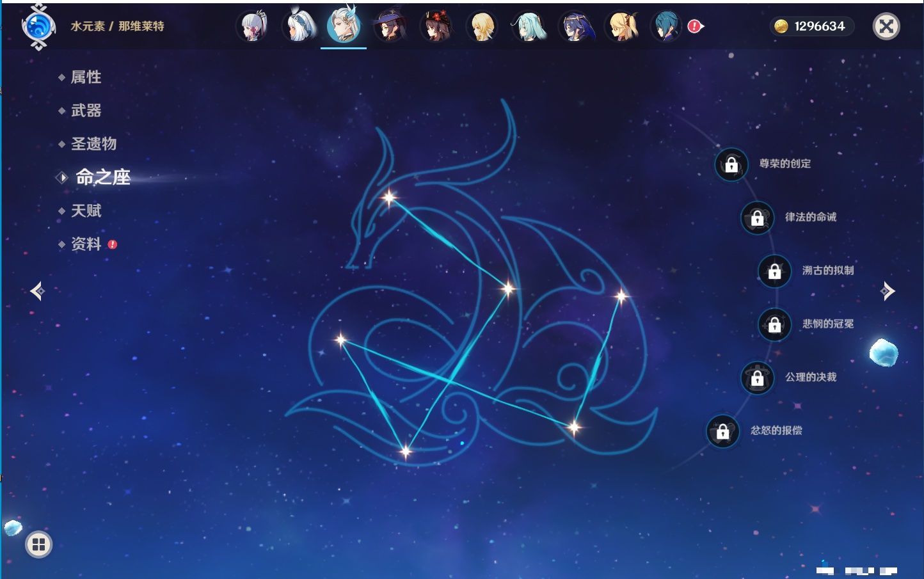This screenshot has height=579, width=924.
Task: Open locked constellation 尊荣的创定
Action: tap(731, 164)
